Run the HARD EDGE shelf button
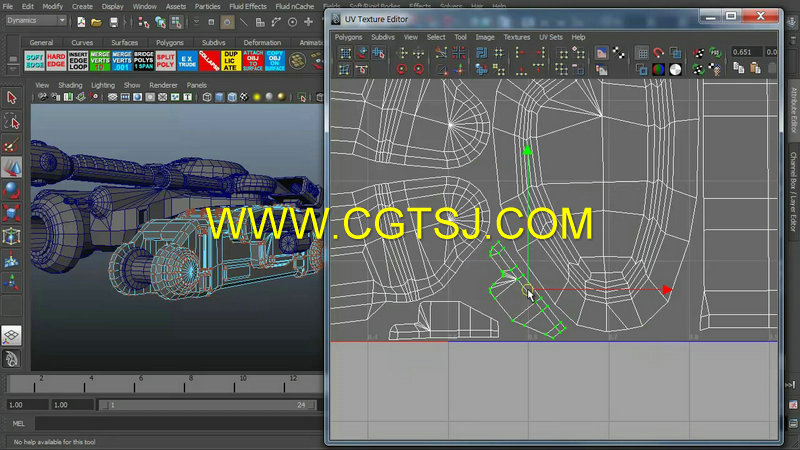This screenshot has width=800, height=450. click(x=56, y=61)
